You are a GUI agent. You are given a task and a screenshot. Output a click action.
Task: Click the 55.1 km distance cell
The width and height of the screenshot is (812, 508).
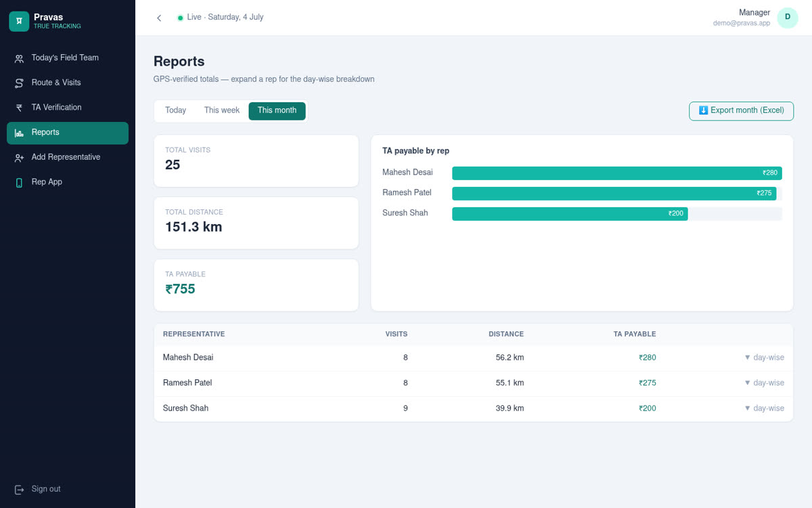(x=510, y=383)
